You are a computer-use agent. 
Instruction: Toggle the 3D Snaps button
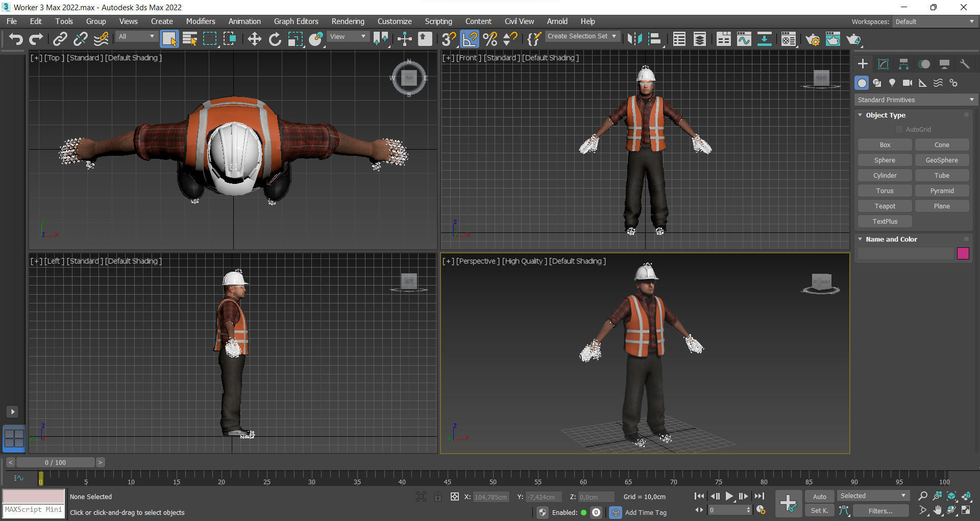pyautogui.click(x=449, y=39)
